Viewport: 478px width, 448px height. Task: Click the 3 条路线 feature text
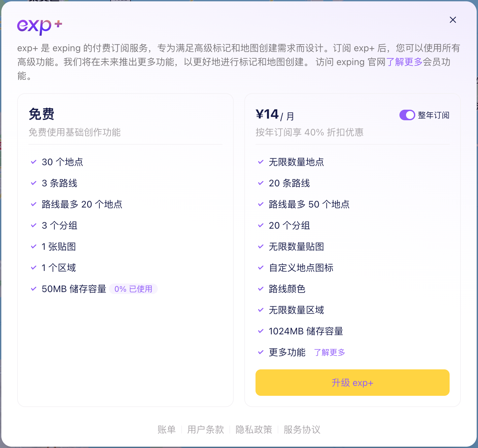pos(59,183)
